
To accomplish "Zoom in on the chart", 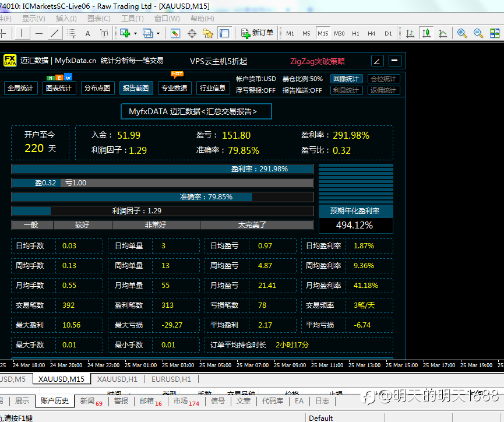I will point(462,33).
